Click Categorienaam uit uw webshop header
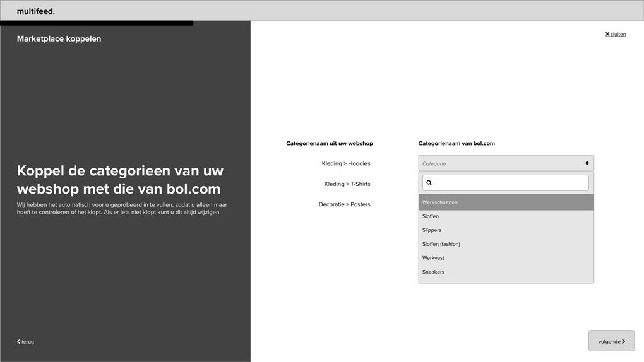 pyautogui.click(x=330, y=143)
